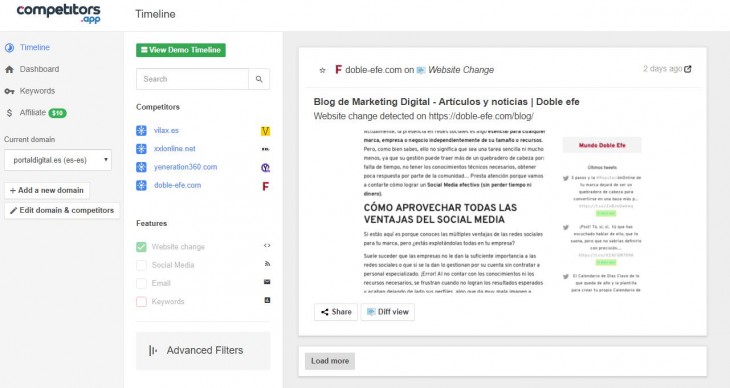Viewport: 730px width, 388px height.
Task: Click the Dashboard home icon
Action: click(x=9, y=69)
